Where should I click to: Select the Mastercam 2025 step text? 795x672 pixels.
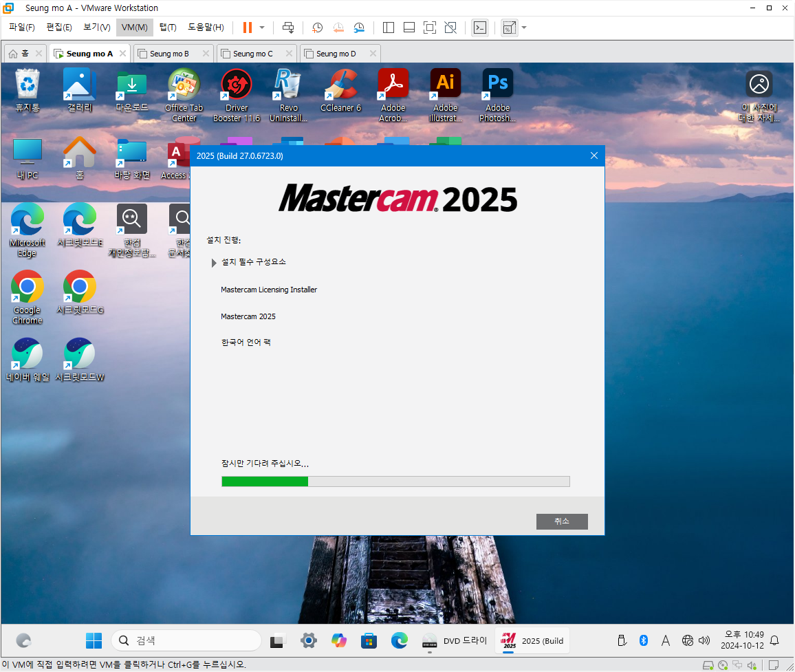(248, 316)
